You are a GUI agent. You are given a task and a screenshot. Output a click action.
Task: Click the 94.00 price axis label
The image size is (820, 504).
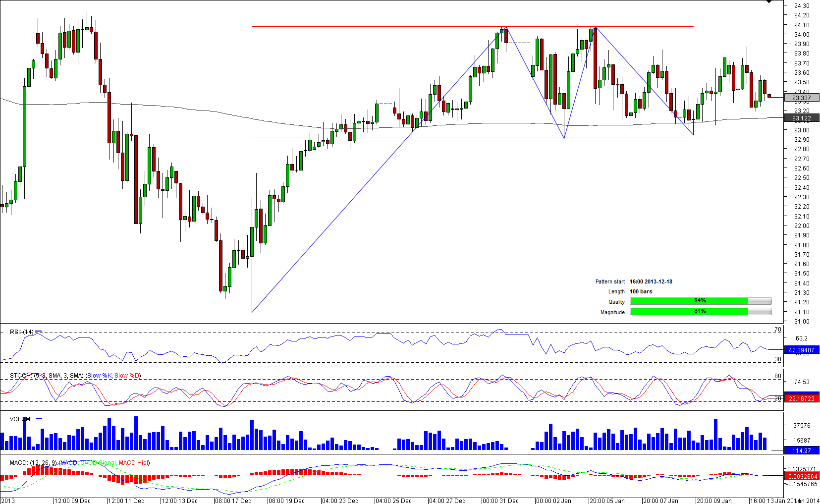(x=801, y=35)
